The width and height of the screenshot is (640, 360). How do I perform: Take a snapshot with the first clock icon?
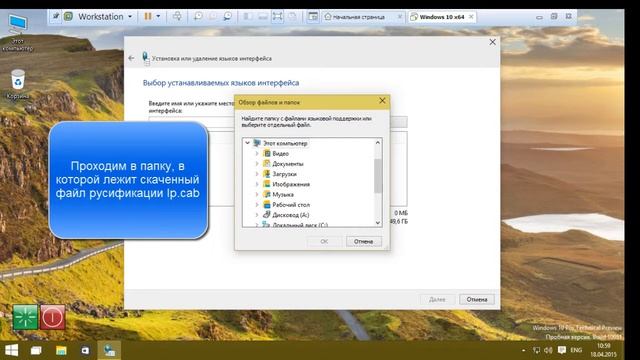click(198, 16)
